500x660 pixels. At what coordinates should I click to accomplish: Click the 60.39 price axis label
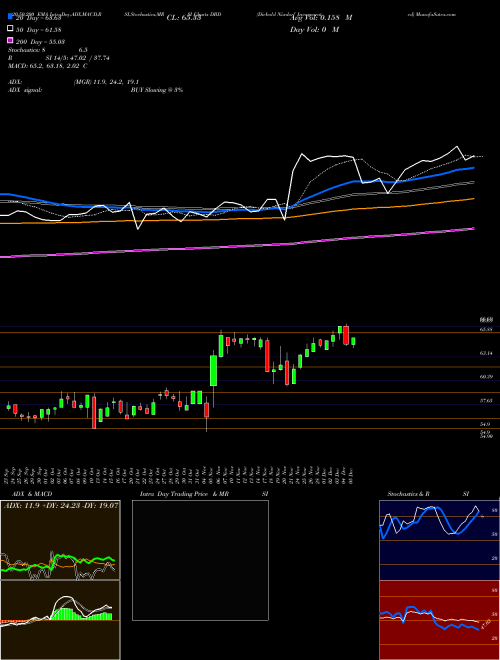point(486,377)
